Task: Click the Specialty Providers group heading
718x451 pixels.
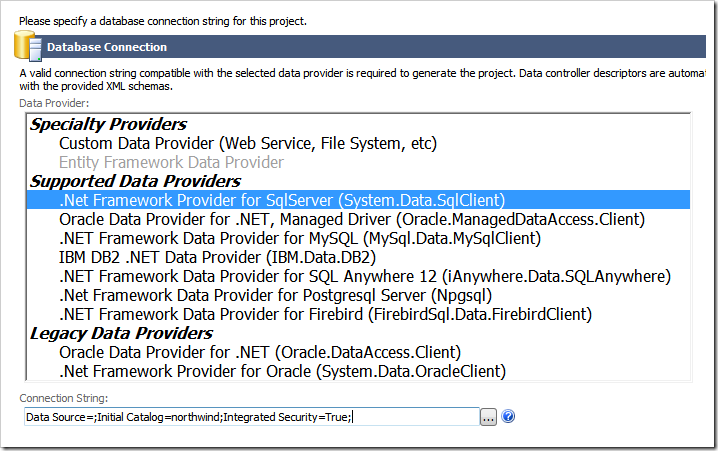Action: pos(108,124)
